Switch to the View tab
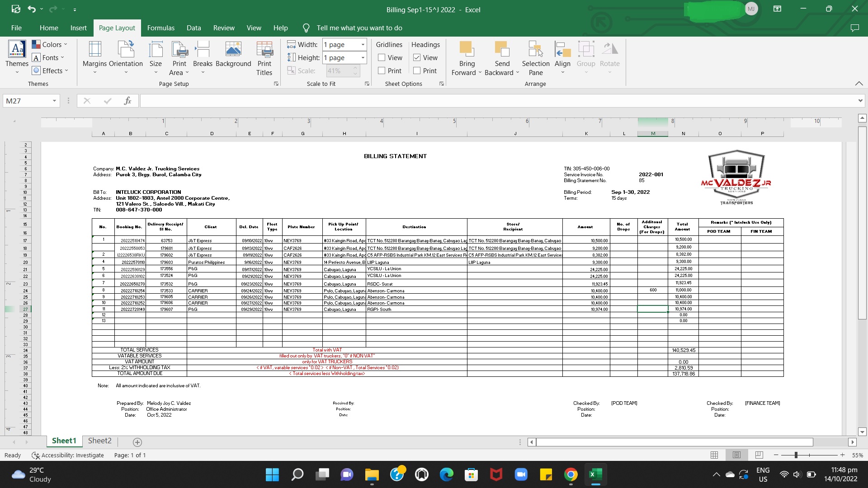868x488 pixels. coord(254,28)
